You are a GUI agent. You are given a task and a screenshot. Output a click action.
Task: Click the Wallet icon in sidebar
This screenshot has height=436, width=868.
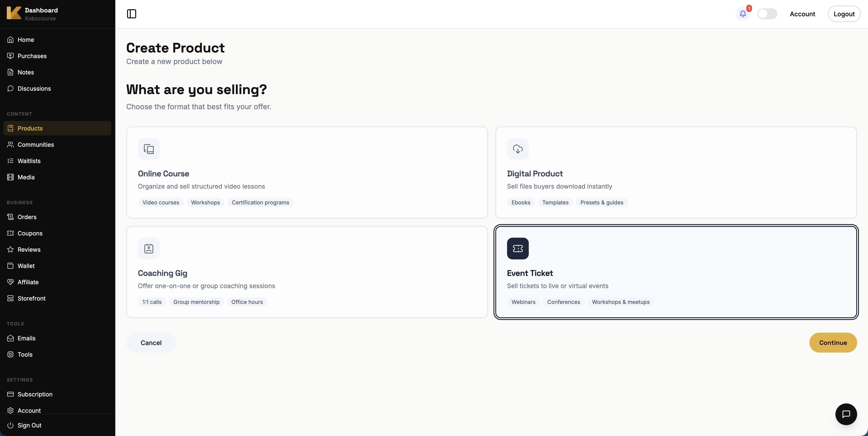10,266
